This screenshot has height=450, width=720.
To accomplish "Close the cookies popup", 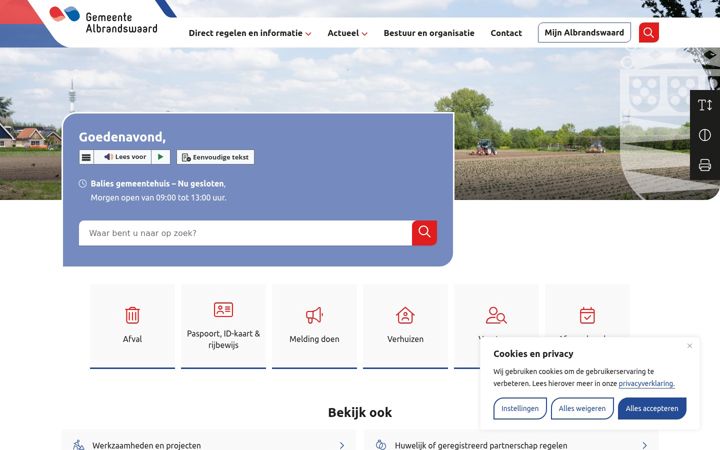I will (690, 346).
